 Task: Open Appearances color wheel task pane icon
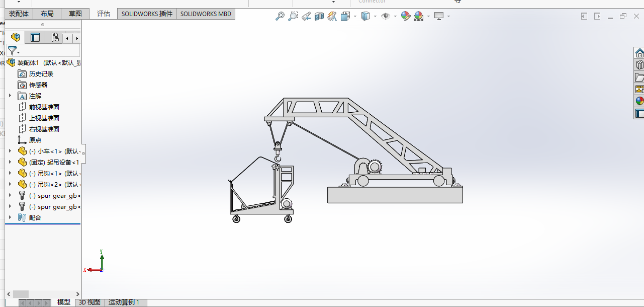pyautogui.click(x=639, y=101)
